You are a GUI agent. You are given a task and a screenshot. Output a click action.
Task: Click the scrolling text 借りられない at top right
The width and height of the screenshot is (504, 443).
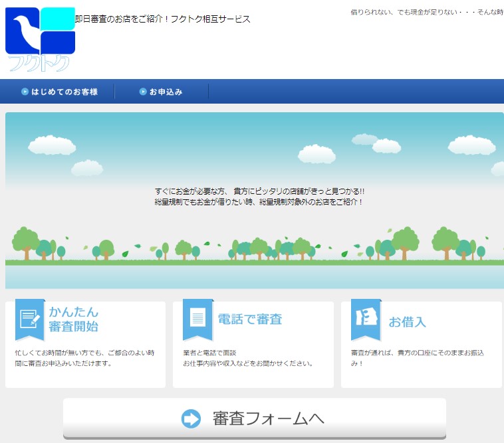pyautogui.click(x=426, y=13)
